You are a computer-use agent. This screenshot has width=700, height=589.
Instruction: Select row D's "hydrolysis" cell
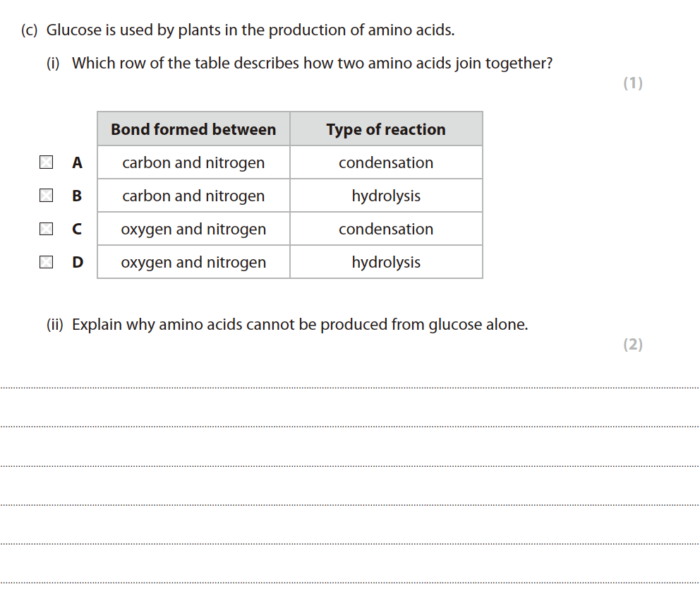pos(386,262)
